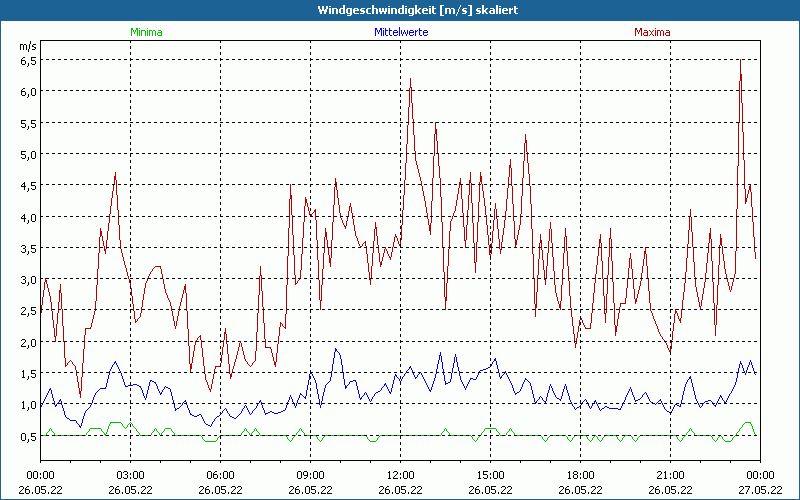Click the '15:00' time label on the x-axis
This screenshot has width=800, height=500.
[x=490, y=476]
